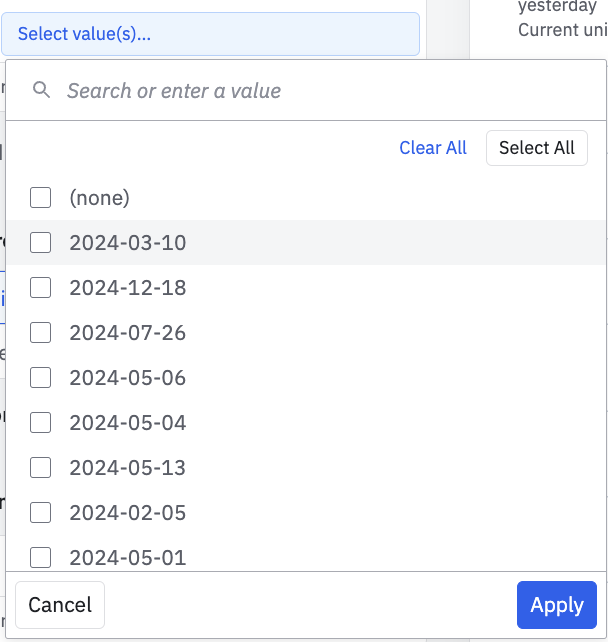The width and height of the screenshot is (608, 642).
Task: Pick the 2024-07-26 date label
Action: click(128, 333)
